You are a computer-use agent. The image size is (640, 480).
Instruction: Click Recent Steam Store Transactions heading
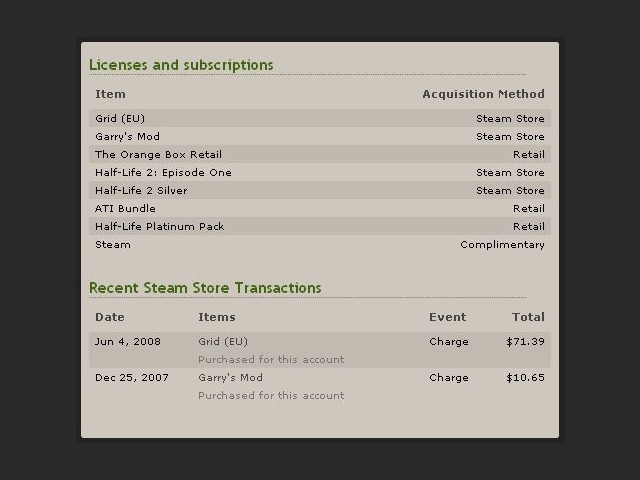[x=205, y=288]
